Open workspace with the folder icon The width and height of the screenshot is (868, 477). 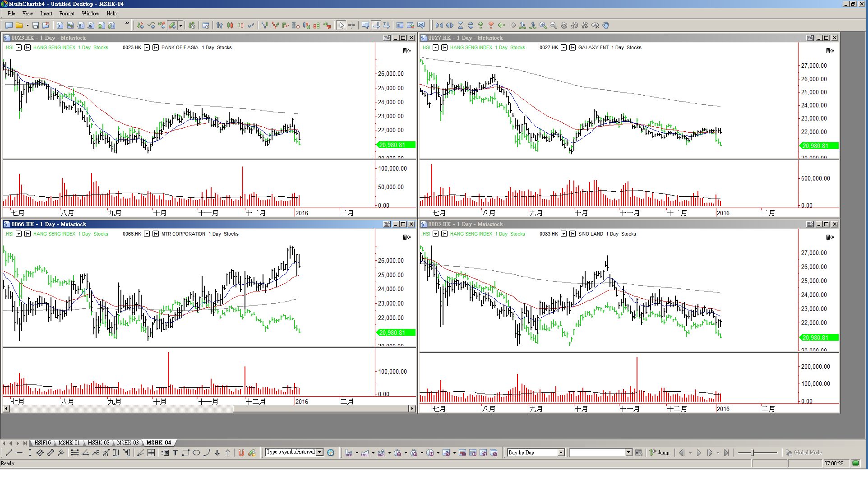point(19,25)
